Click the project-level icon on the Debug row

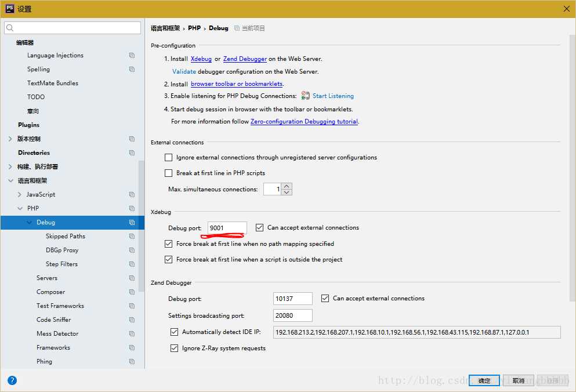(132, 222)
